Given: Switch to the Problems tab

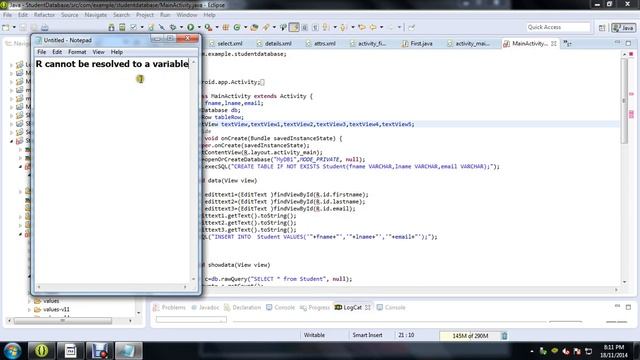Looking at the screenshot, I should 169,307.
